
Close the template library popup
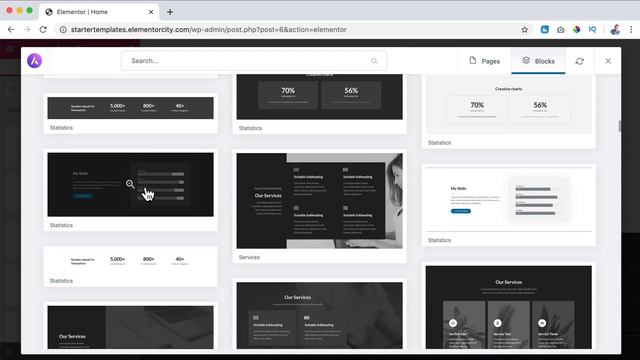pos(608,61)
